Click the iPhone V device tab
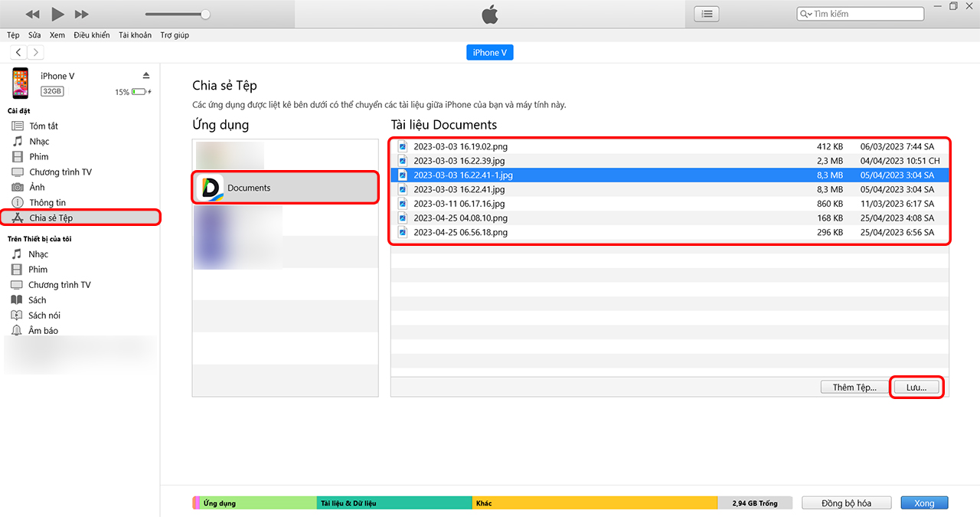This screenshot has width=980, height=517. click(x=489, y=53)
